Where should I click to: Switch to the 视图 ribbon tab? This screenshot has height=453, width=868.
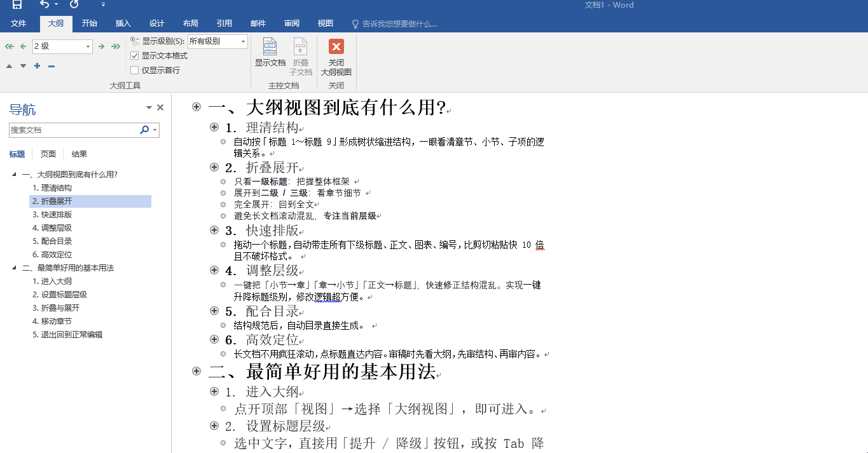tap(325, 23)
